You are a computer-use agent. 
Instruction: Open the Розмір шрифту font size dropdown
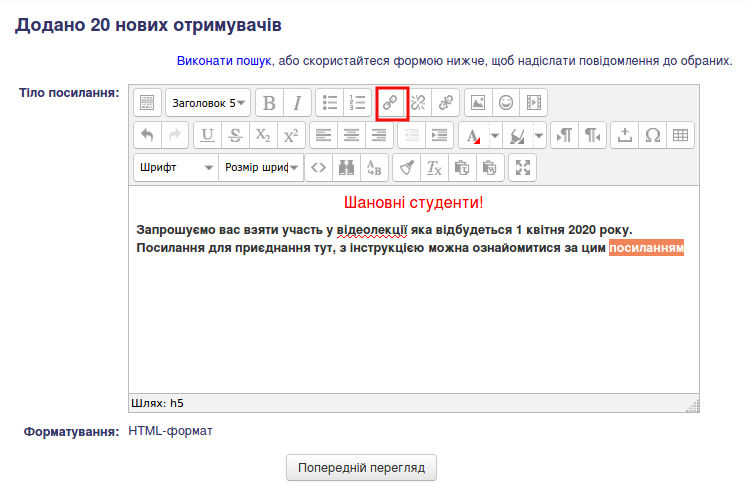coord(261,168)
